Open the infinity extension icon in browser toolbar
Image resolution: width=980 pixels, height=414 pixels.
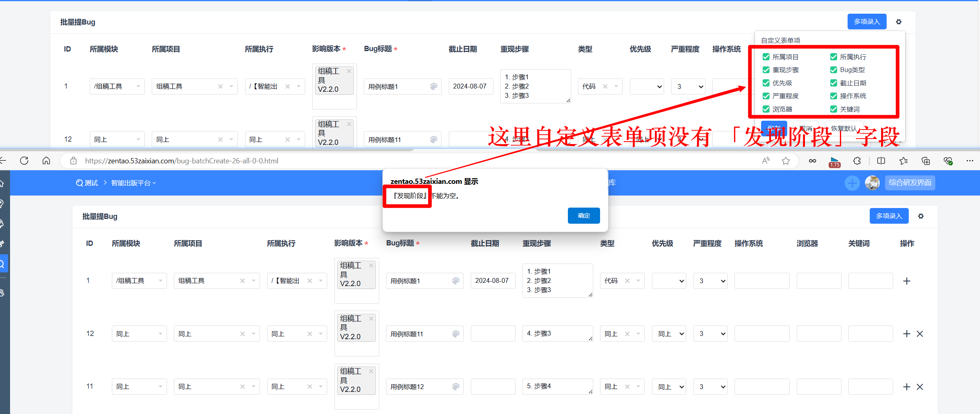point(813,161)
